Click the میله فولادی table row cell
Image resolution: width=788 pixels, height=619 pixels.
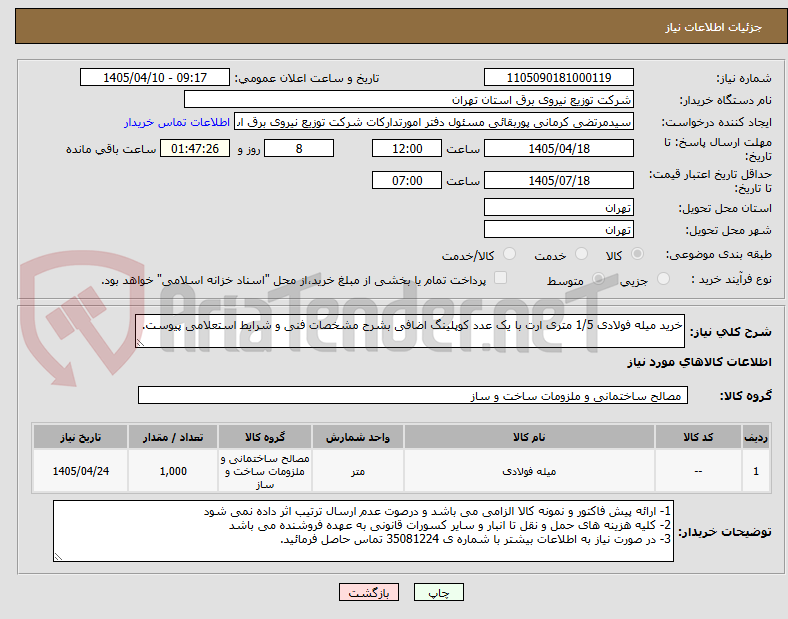tap(529, 471)
